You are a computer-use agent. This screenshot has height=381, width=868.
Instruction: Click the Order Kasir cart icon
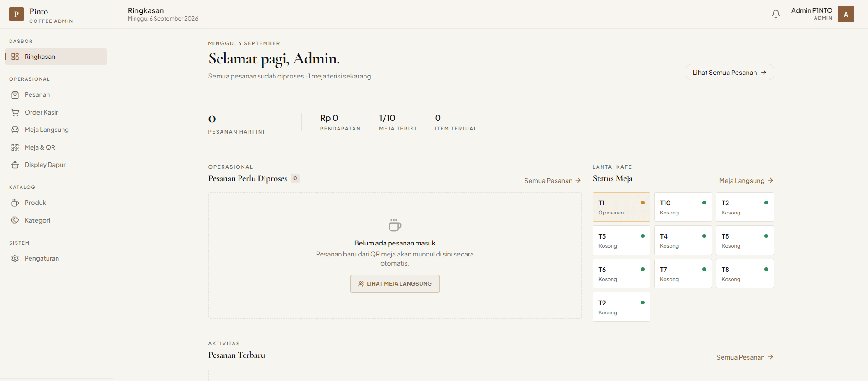tap(15, 112)
